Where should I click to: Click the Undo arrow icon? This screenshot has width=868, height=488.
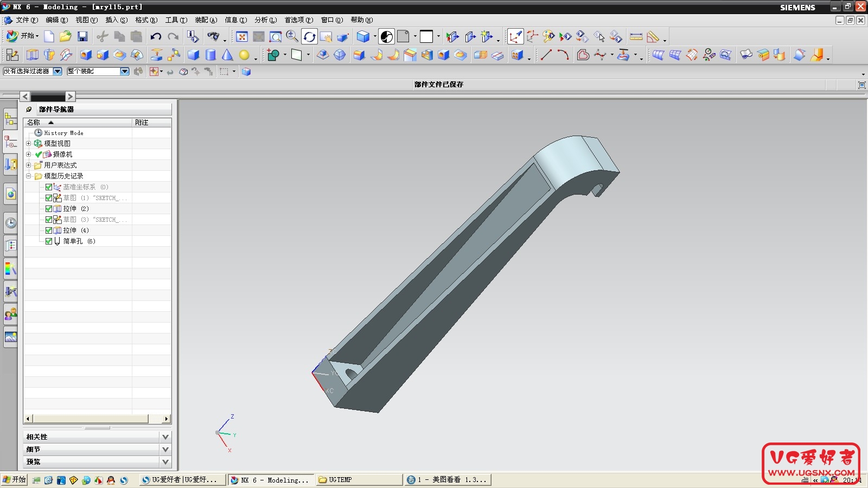pos(156,36)
